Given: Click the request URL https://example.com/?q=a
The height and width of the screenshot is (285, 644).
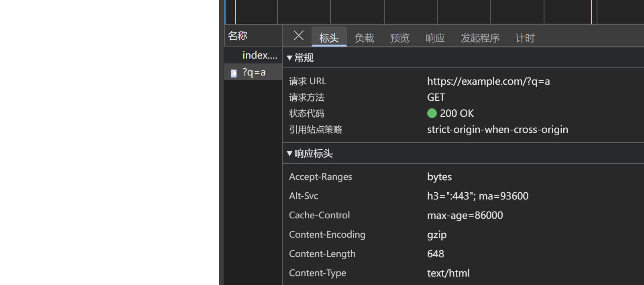Looking at the screenshot, I should [488, 81].
